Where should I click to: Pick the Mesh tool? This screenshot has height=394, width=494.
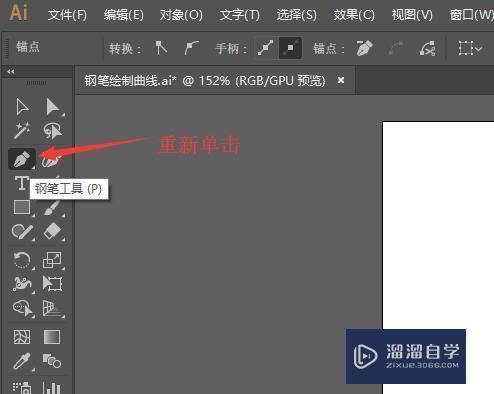coord(22,337)
